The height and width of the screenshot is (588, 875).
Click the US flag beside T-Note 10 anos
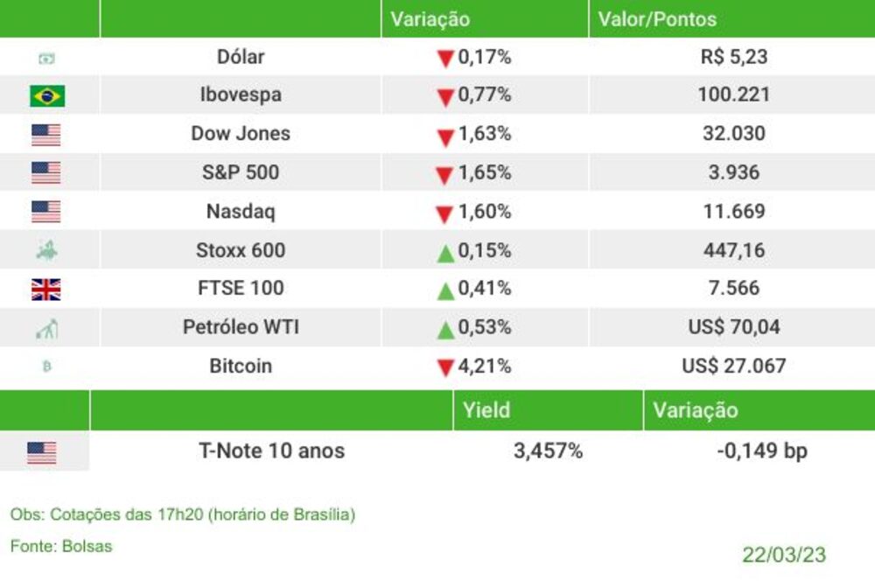click(x=42, y=452)
